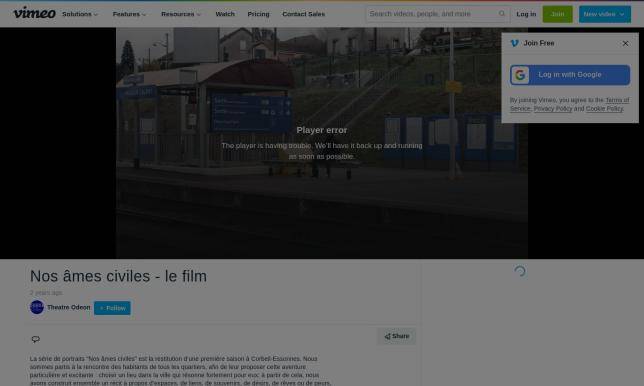Expand the Resources dropdown menu
The height and width of the screenshot is (386, 644).
click(x=181, y=14)
